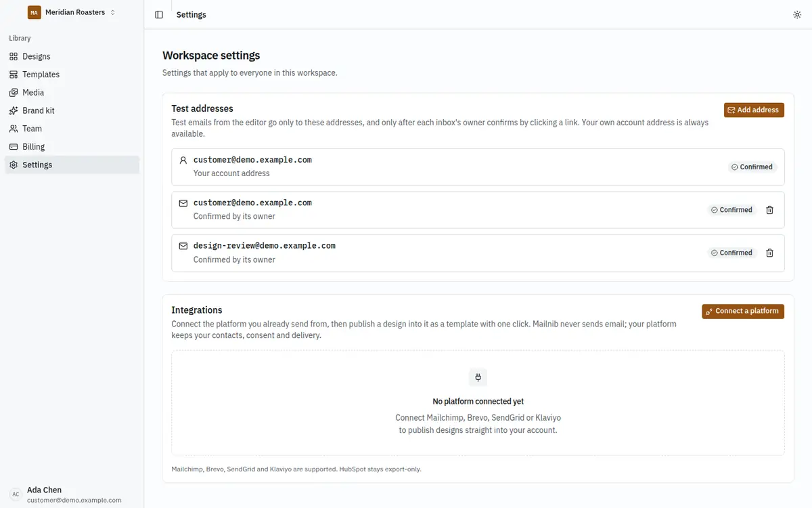
Task: Open the Team page
Action: [72, 129]
